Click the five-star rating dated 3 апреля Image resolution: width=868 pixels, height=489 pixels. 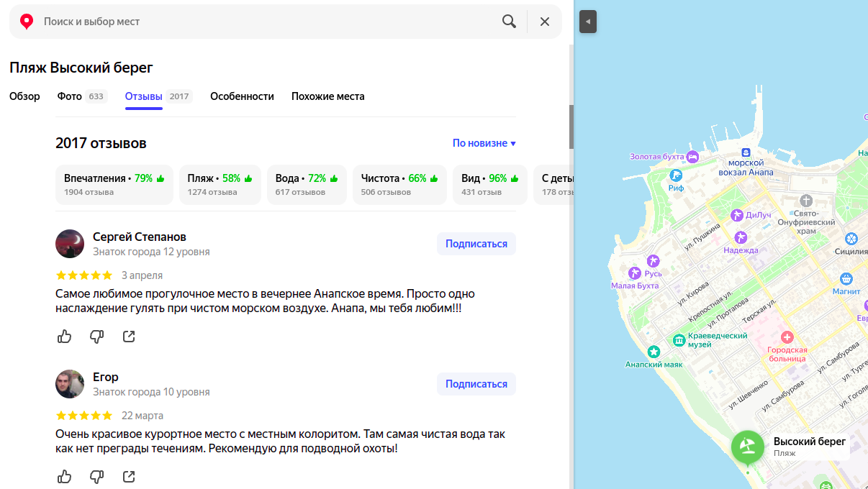84,275
